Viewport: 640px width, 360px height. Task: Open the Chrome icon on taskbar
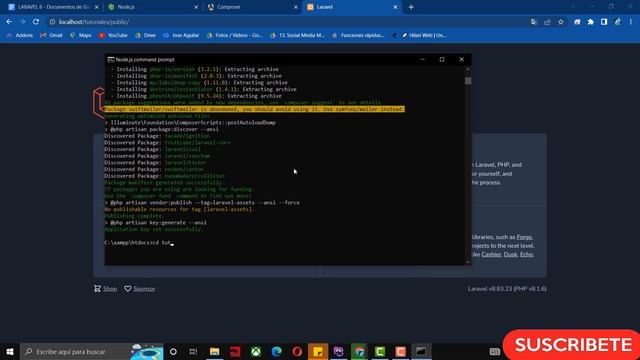click(359, 351)
